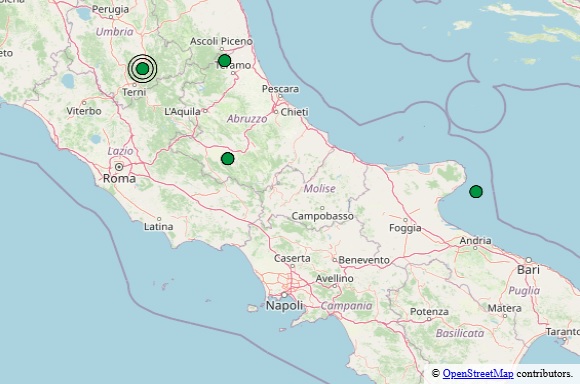This screenshot has width=580, height=384.
Task: Click the Roma city label
Action: coord(119,179)
